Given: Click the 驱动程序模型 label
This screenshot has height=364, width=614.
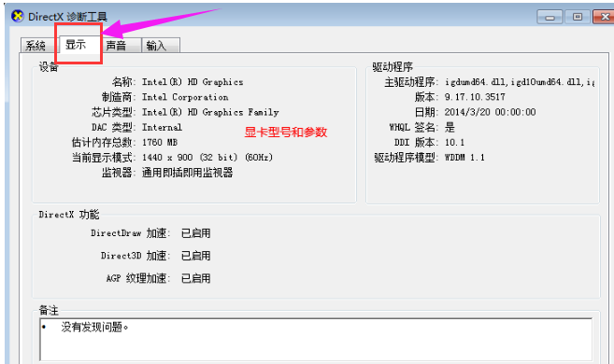Looking at the screenshot, I should click(407, 158).
